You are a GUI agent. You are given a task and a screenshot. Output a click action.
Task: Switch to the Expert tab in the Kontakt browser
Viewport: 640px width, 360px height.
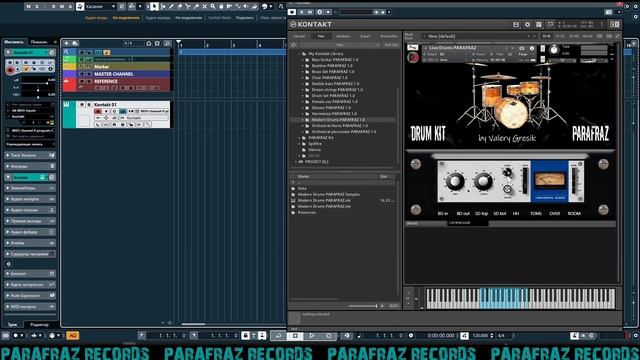(365, 36)
